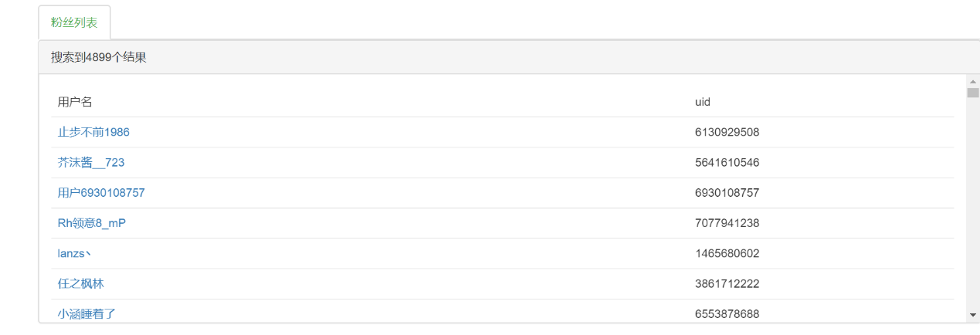Screen dimensions: 980x335
Task: Open the lanzs丶 user profile link
Action: pos(75,253)
